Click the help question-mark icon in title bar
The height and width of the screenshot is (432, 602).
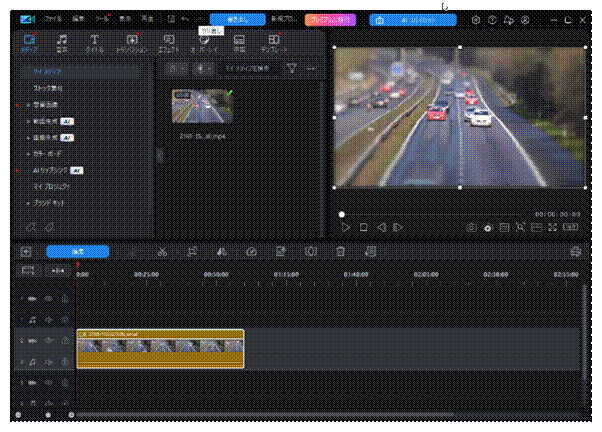pyautogui.click(x=492, y=20)
